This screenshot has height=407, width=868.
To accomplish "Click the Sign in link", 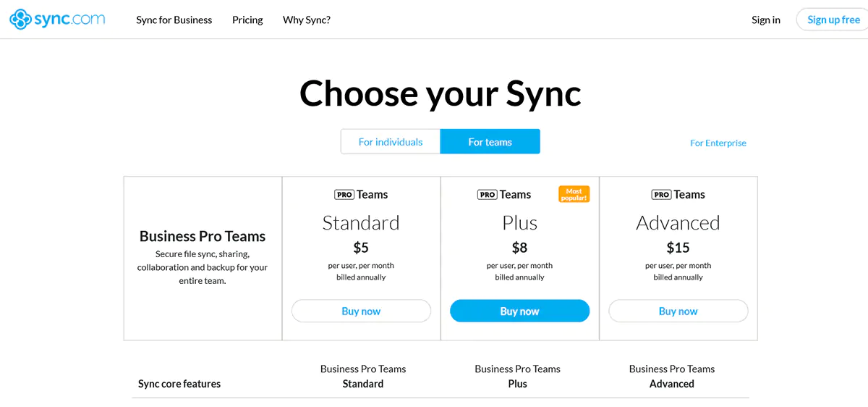I will pyautogui.click(x=766, y=20).
